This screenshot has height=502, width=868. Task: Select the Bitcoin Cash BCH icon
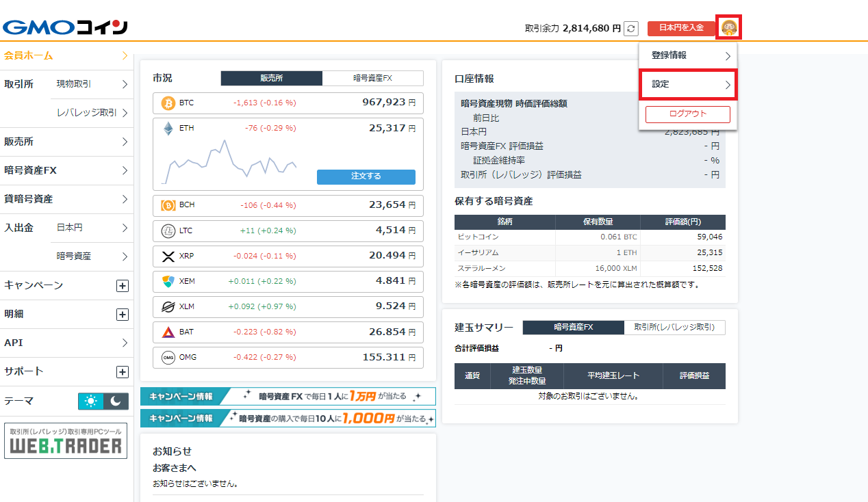[168, 205]
